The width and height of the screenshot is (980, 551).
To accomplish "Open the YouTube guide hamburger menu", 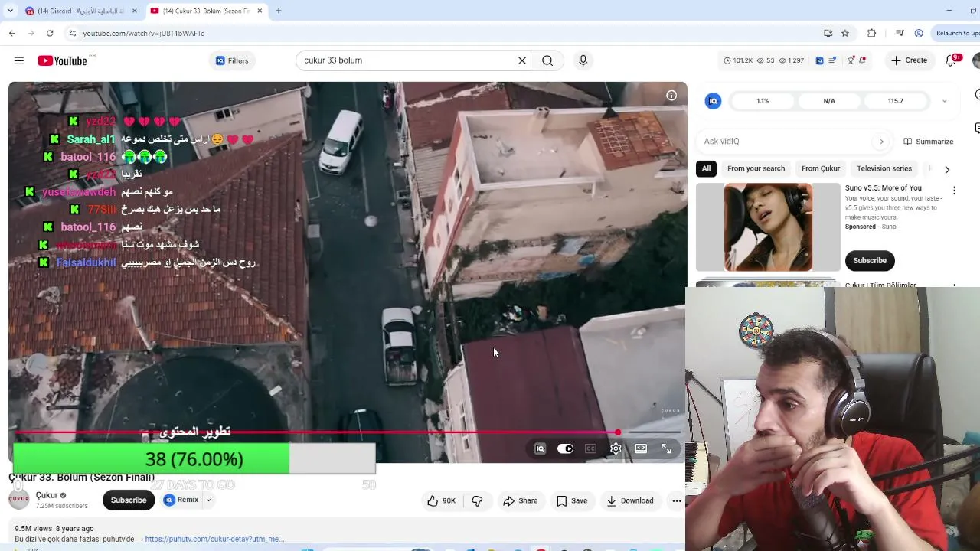I will (19, 60).
